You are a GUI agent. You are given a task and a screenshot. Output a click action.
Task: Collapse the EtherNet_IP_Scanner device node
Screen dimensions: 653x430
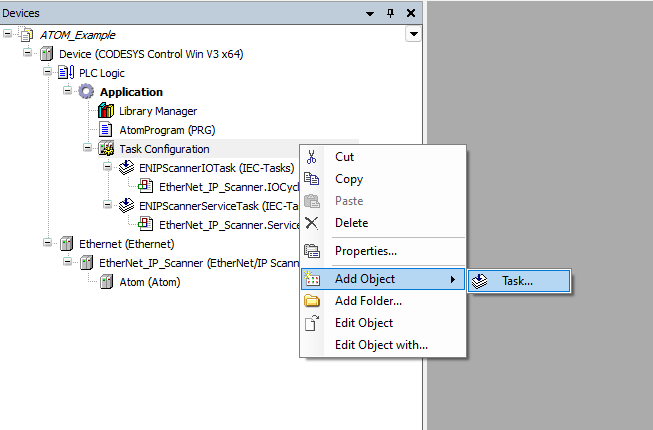pos(67,261)
